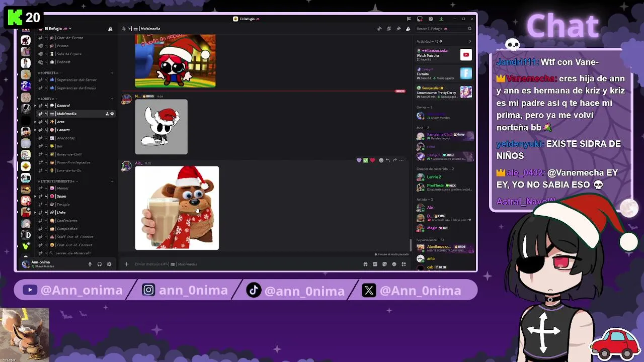Open add reaction smiley on Ale_ message
Image resolution: width=644 pixels, height=362 pixels.
(381, 160)
